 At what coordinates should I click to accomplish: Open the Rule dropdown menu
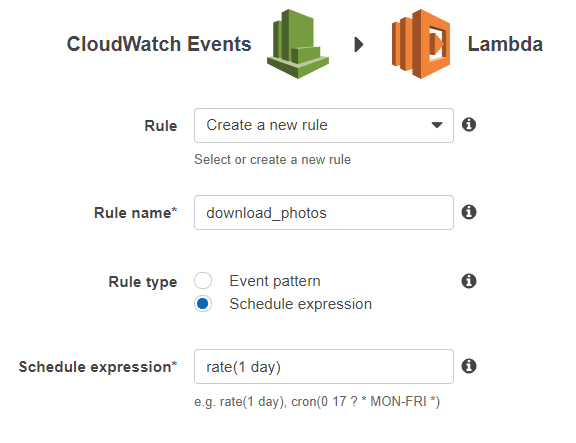324,125
